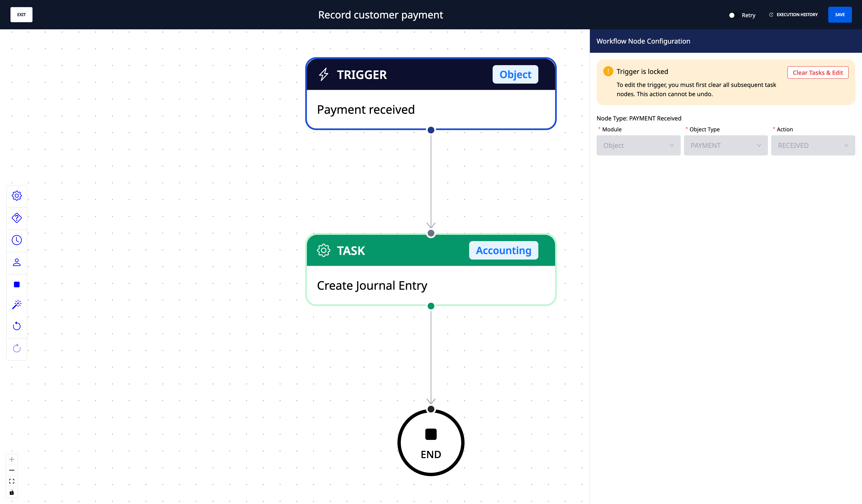Expand the Object Type dropdown showing PAYMENT

[726, 145]
